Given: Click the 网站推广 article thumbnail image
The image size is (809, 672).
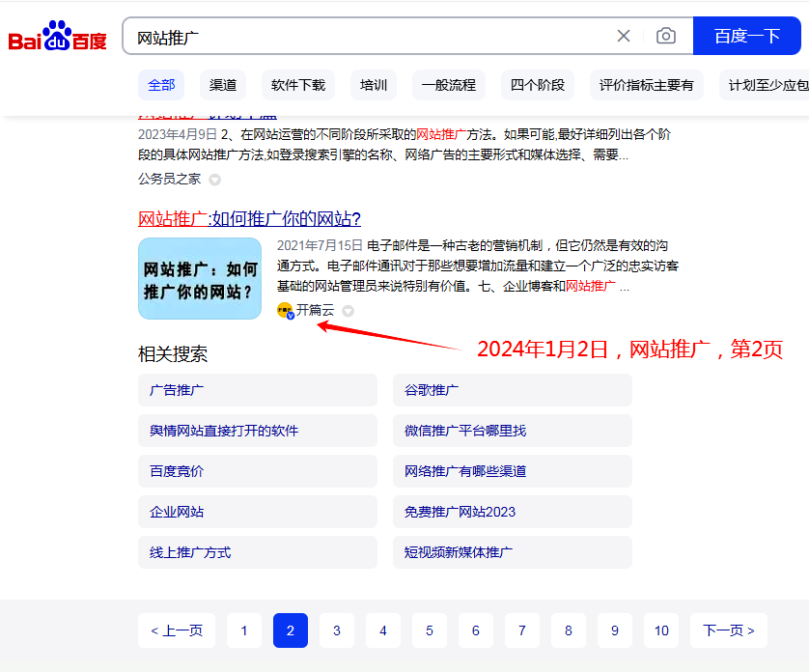Looking at the screenshot, I should 200,279.
